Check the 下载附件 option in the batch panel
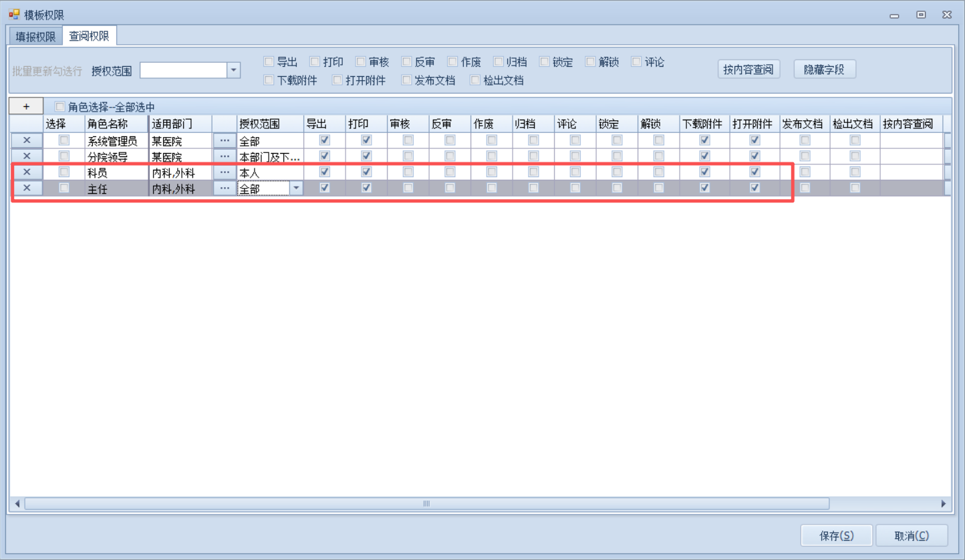Screen dimensions: 965x560 coord(269,80)
